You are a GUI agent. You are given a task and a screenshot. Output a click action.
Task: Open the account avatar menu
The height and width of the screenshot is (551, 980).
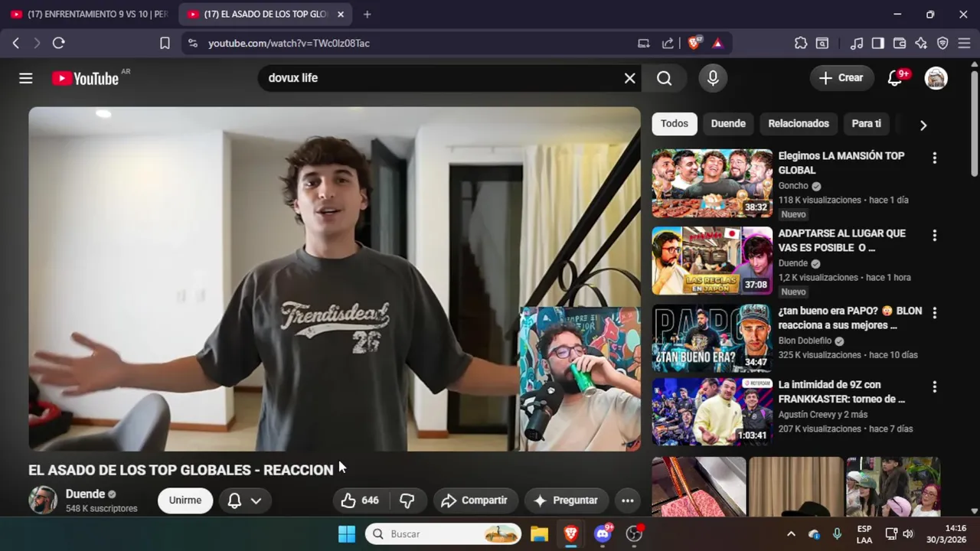pyautogui.click(x=936, y=78)
